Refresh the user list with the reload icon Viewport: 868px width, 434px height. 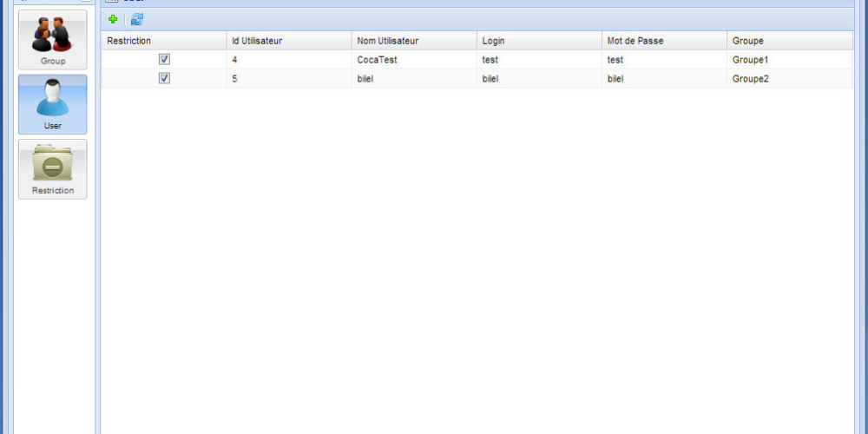point(137,19)
